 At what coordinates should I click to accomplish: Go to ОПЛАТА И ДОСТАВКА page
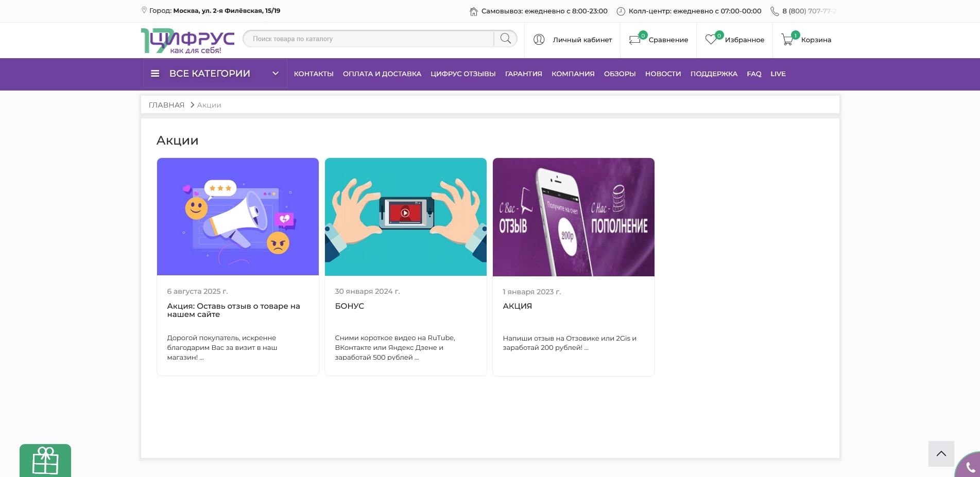(382, 74)
